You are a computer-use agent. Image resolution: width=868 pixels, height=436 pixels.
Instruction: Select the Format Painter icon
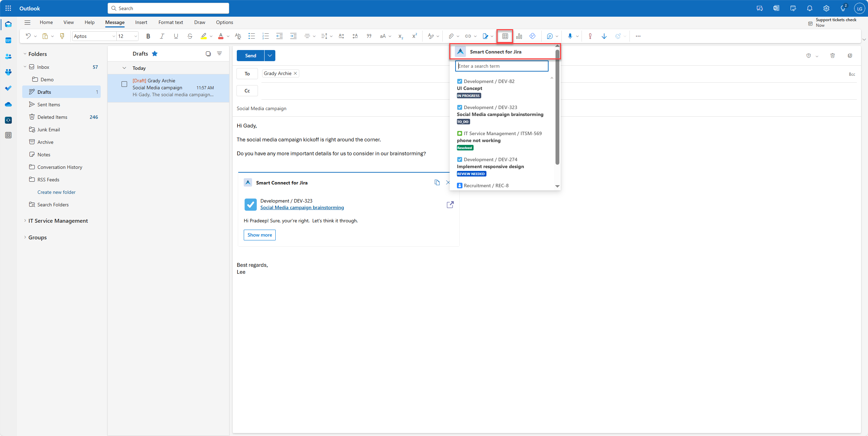(62, 36)
